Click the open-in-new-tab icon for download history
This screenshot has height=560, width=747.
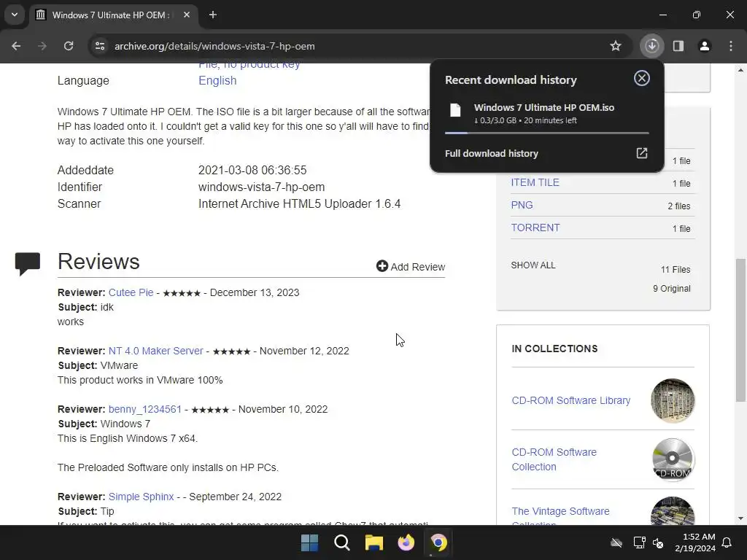point(642,153)
